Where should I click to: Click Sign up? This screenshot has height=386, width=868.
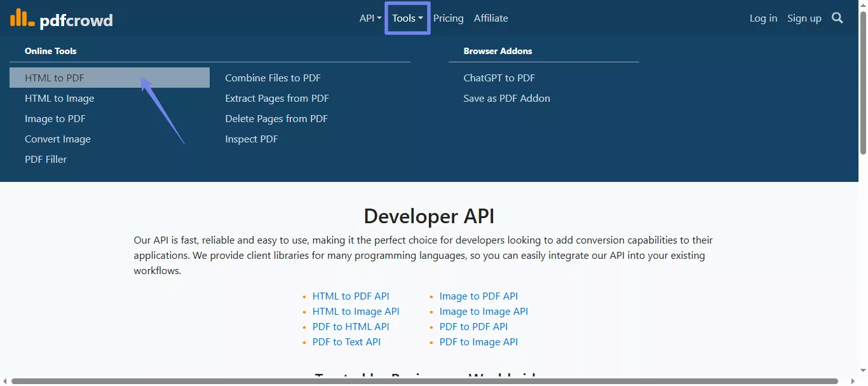point(804,18)
